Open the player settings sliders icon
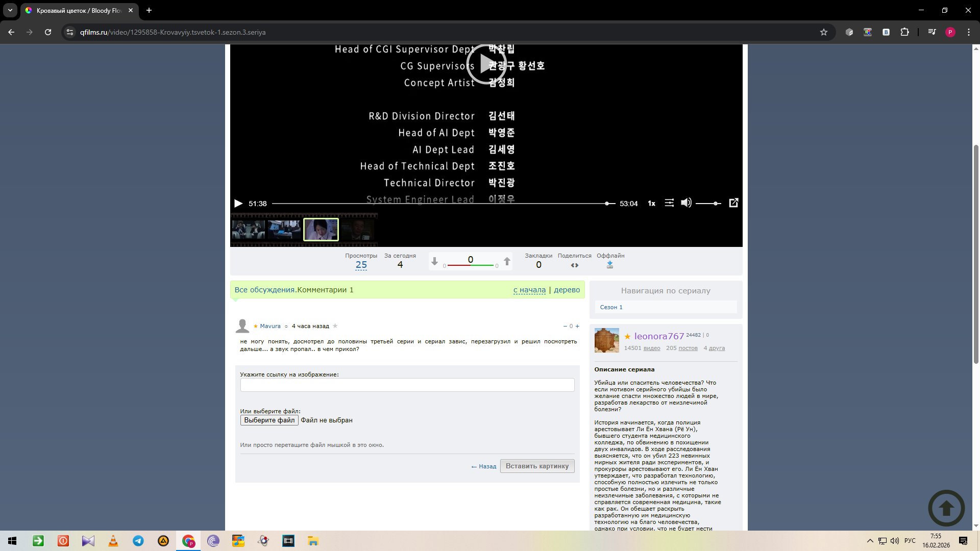 pyautogui.click(x=669, y=203)
